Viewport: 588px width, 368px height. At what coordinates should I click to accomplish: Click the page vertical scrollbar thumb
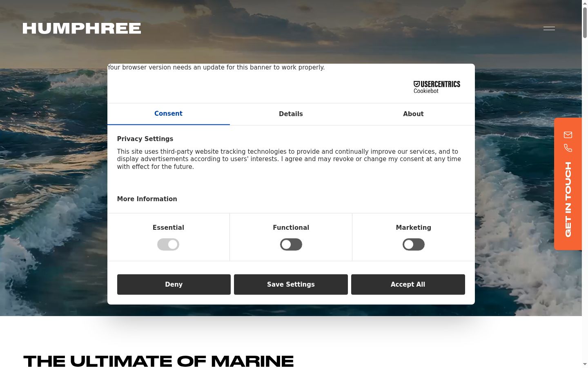[585, 22]
